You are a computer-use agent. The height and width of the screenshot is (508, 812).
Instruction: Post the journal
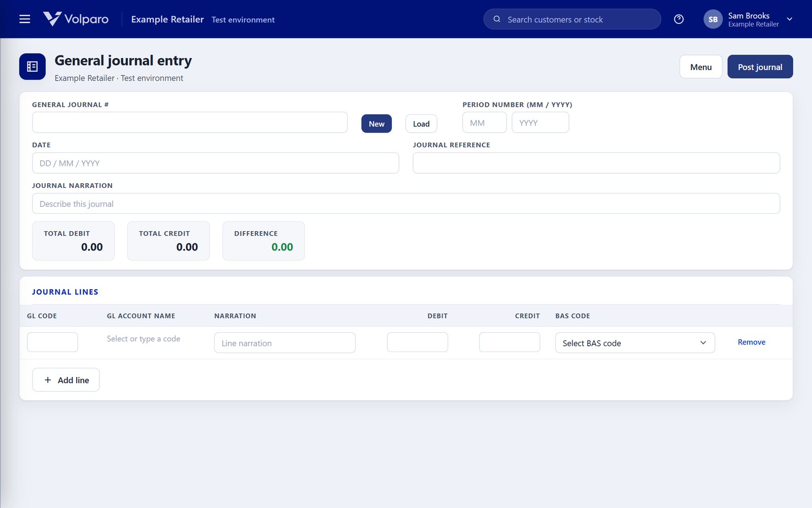pyautogui.click(x=760, y=67)
